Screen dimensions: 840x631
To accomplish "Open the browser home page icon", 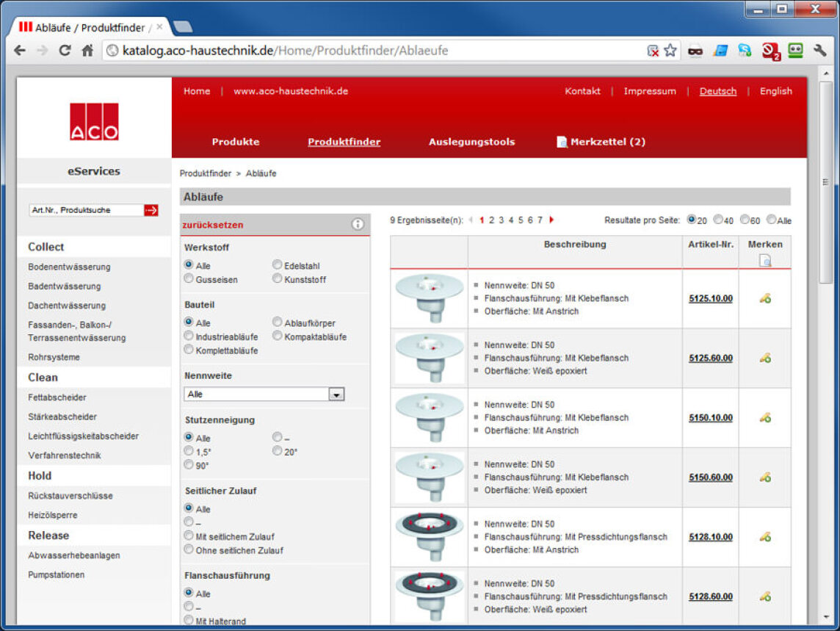I will tap(87, 51).
